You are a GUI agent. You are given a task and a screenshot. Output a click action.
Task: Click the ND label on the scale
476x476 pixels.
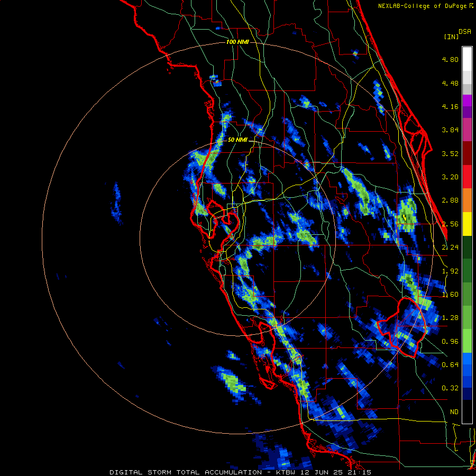pos(454,412)
